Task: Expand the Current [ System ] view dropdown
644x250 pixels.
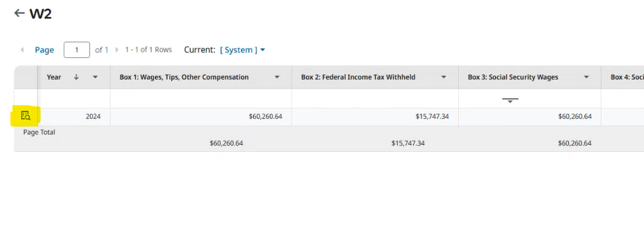Action: (x=243, y=50)
